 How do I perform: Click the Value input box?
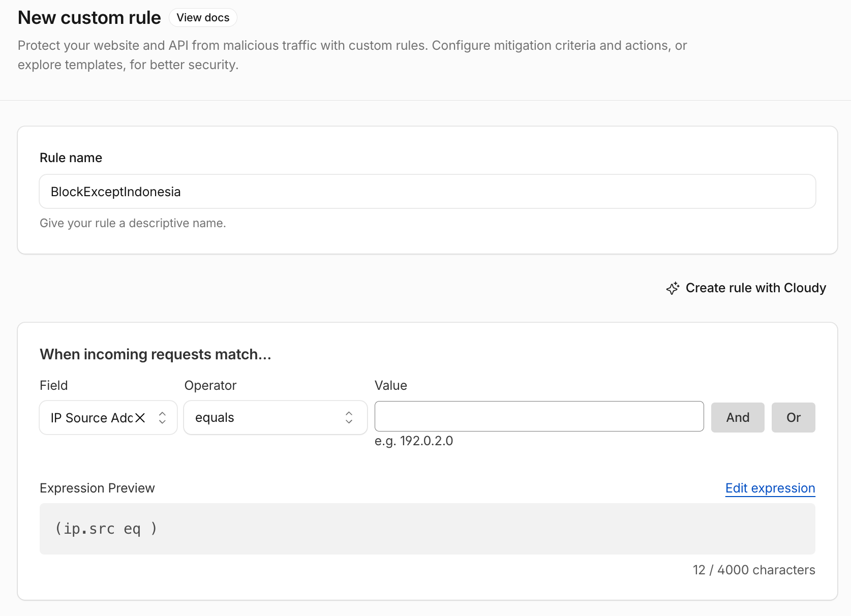click(x=539, y=417)
